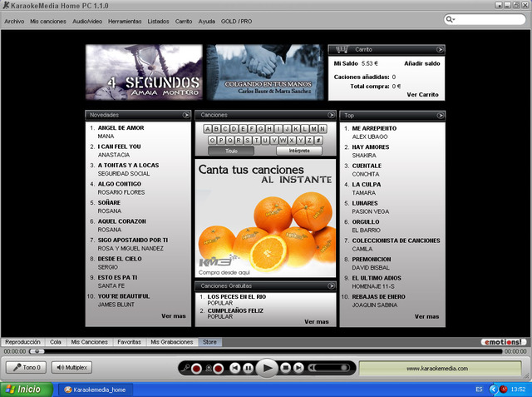Start webcam video recording
Viewport: 532px width, 397px height.
(x=219, y=368)
